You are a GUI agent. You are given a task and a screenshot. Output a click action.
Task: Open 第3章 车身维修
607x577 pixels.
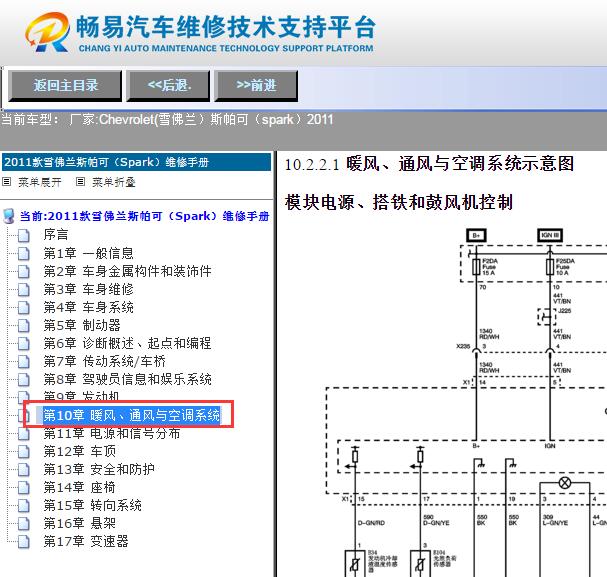88,289
